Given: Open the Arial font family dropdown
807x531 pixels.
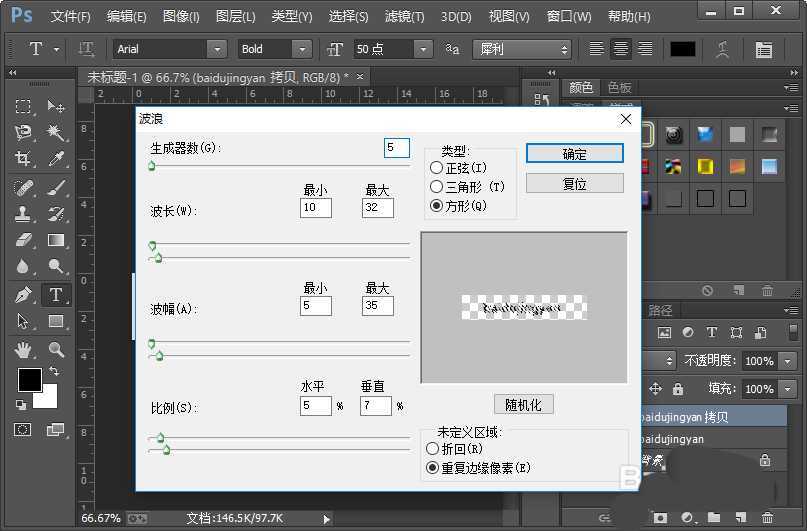Looking at the screenshot, I should pos(217,49).
